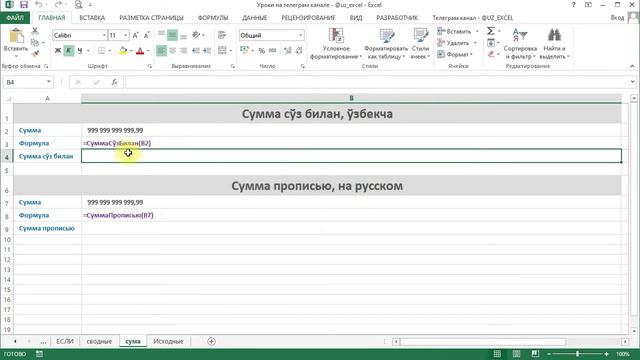Image resolution: width=640 pixels, height=360 pixels.
Task: Click the clear eraser icon
Action: (x=491, y=54)
